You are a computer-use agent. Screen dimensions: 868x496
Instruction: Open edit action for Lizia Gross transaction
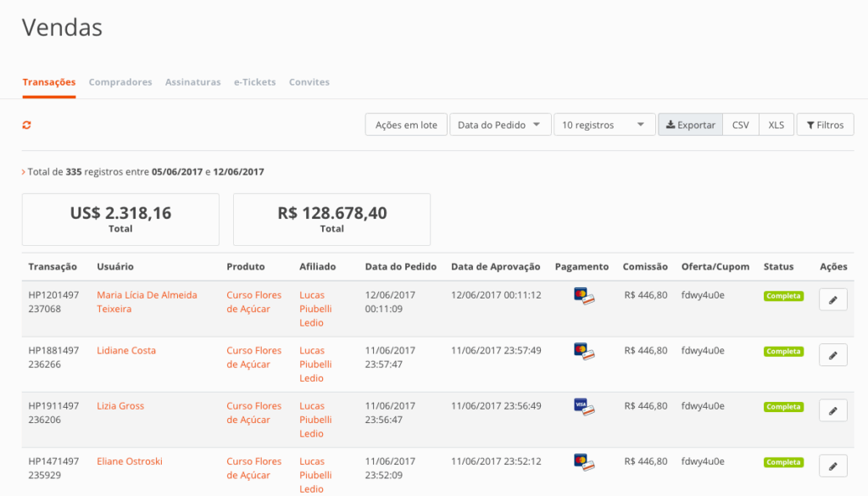coord(832,411)
